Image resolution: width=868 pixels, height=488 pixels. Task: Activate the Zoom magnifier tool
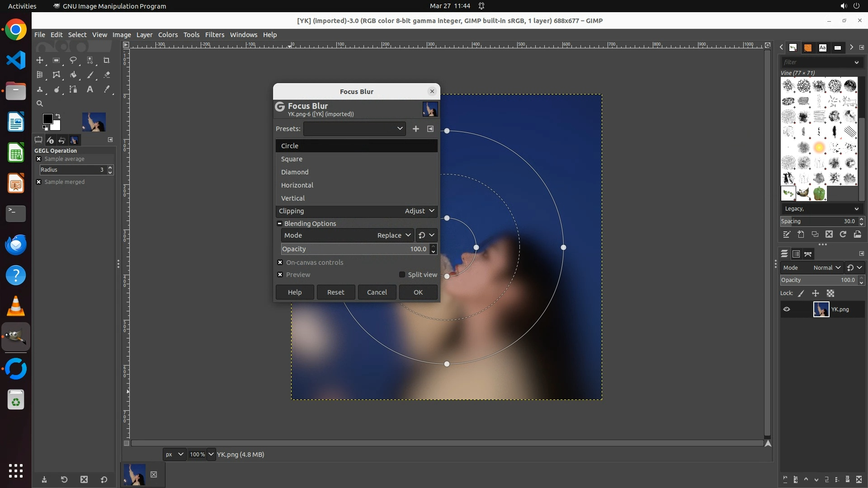pyautogui.click(x=40, y=103)
